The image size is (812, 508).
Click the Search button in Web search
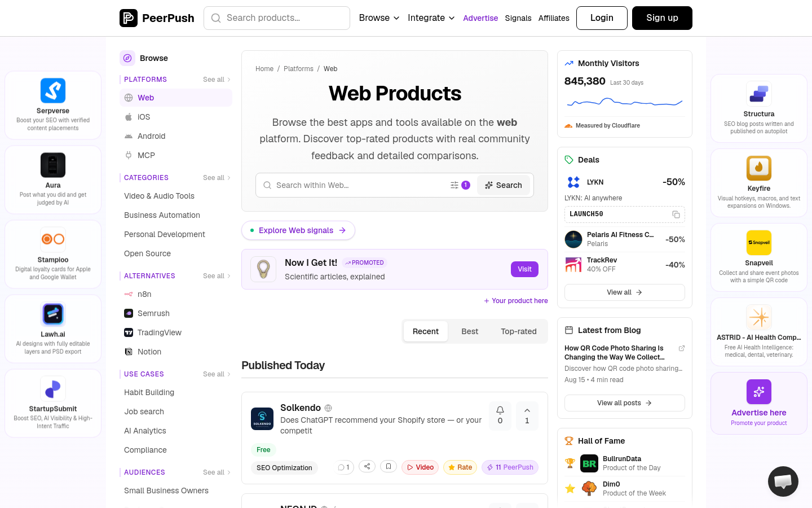click(504, 185)
